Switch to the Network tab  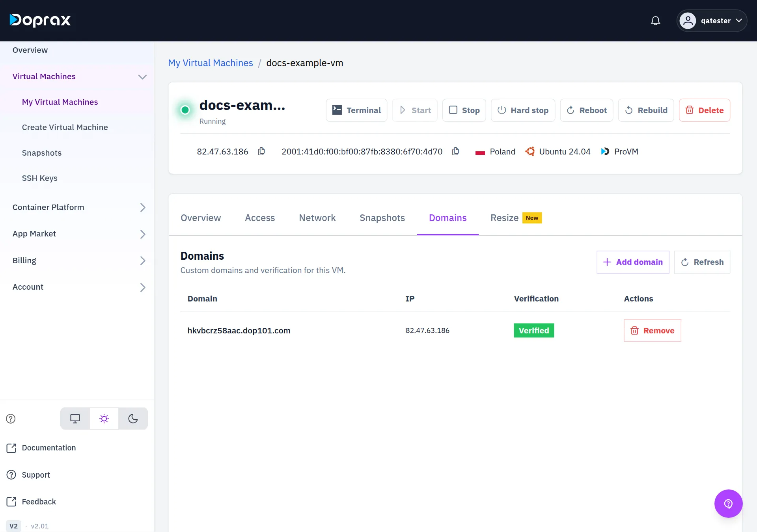tap(317, 218)
